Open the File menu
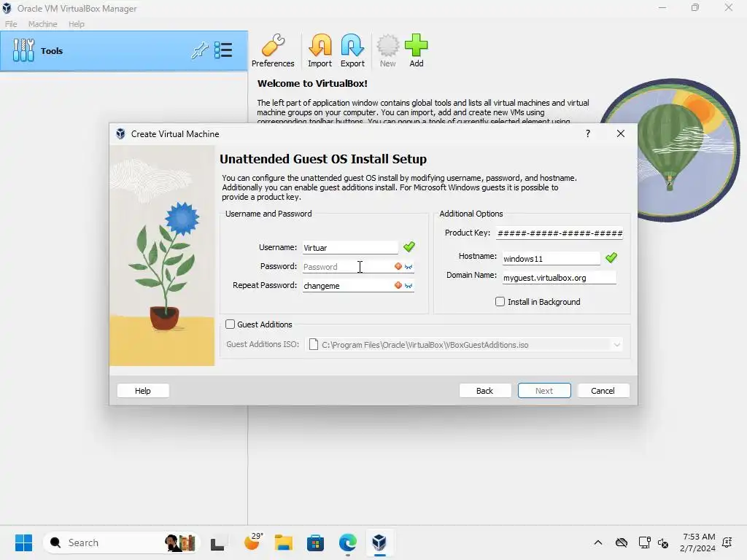747x560 pixels. (11, 24)
